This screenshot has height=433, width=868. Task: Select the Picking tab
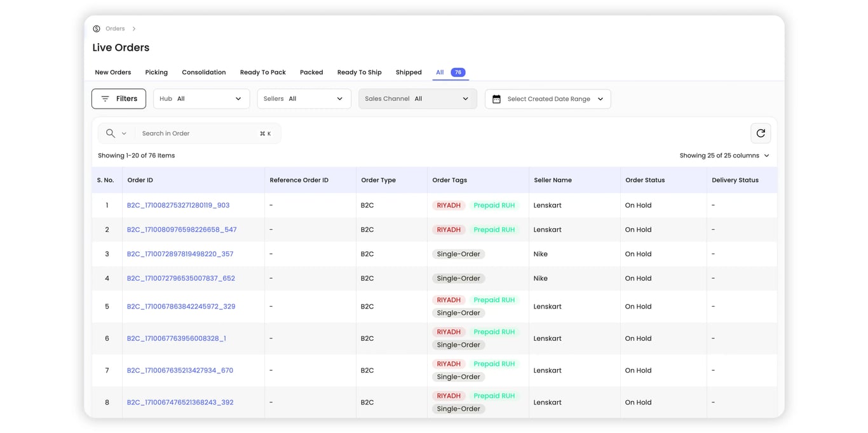(156, 72)
